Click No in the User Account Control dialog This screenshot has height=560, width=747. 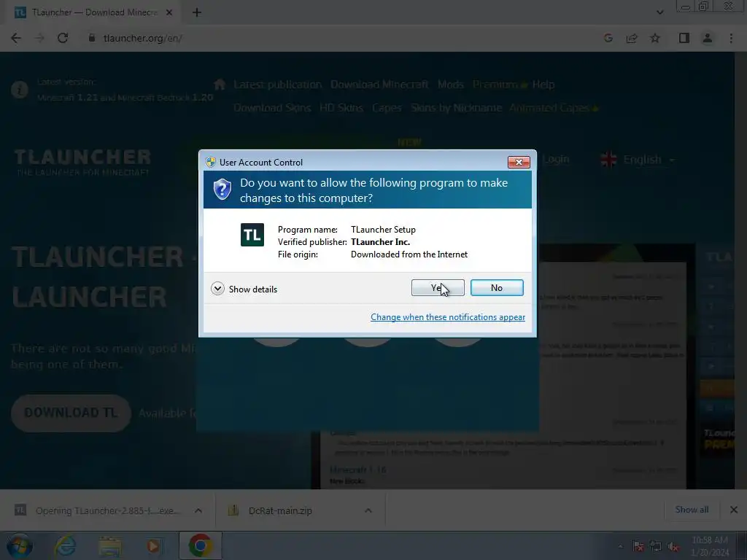tap(497, 287)
